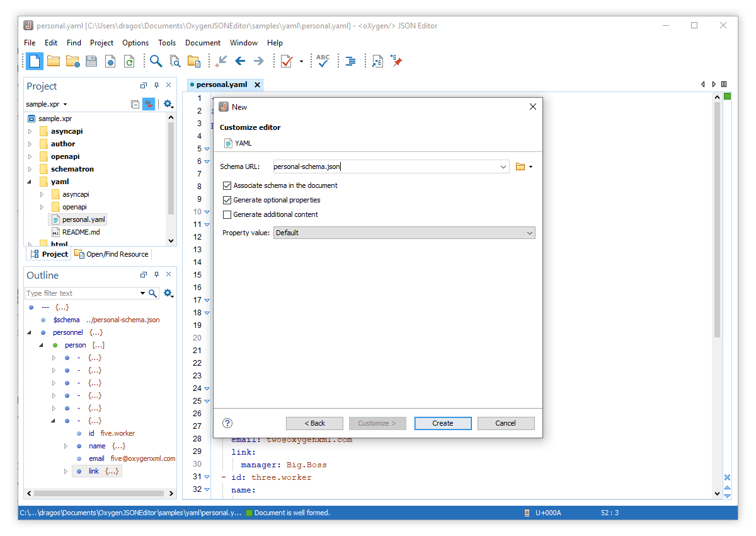Close the New dialog with X
Image resolution: width=756 pixels, height=536 pixels.
[533, 107]
